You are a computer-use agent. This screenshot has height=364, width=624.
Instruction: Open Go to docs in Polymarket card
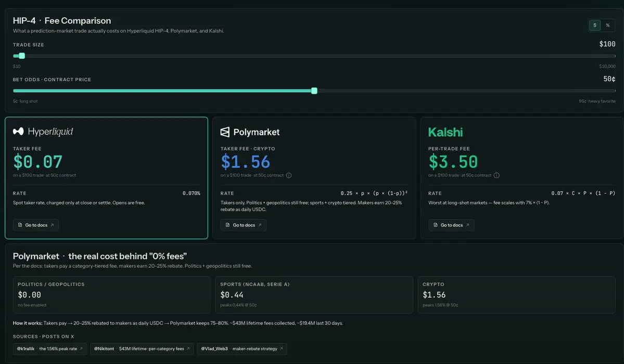click(x=243, y=225)
